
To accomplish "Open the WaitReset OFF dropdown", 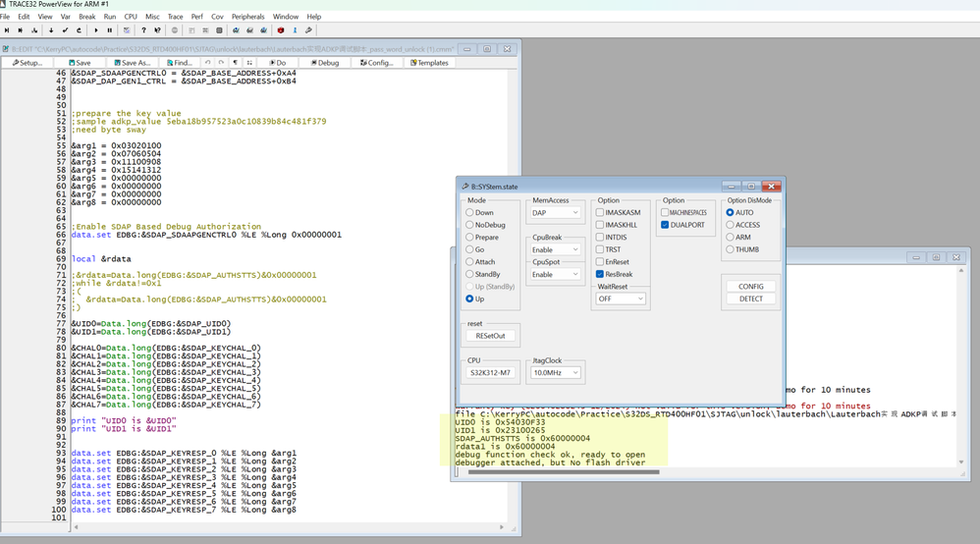I will [x=621, y=299].
